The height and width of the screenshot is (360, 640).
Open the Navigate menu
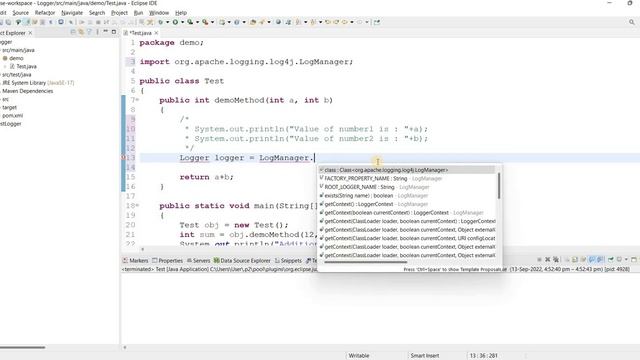click(x=72, y=13)
